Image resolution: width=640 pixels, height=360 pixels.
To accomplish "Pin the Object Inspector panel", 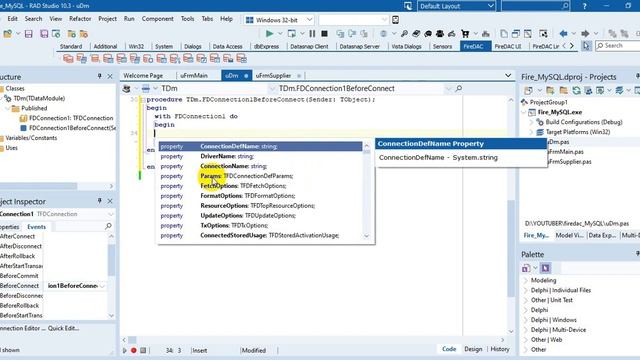I will [x=99, y=201].
